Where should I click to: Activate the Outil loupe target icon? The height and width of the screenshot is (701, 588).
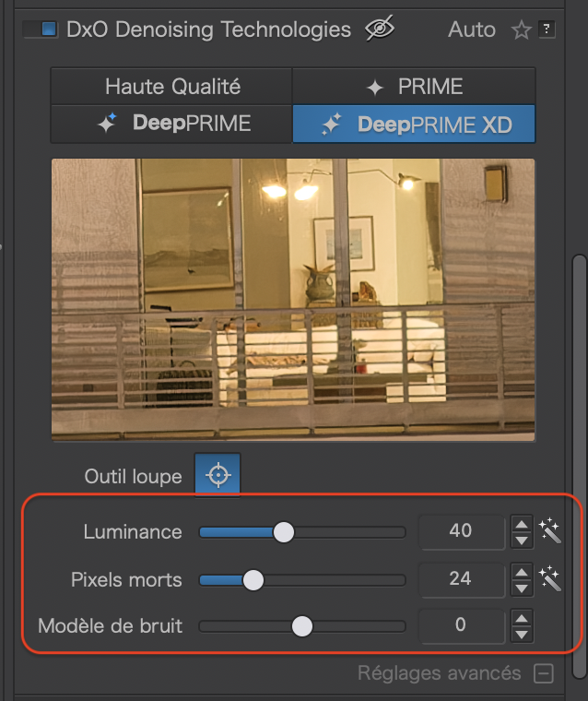(218, 475)
